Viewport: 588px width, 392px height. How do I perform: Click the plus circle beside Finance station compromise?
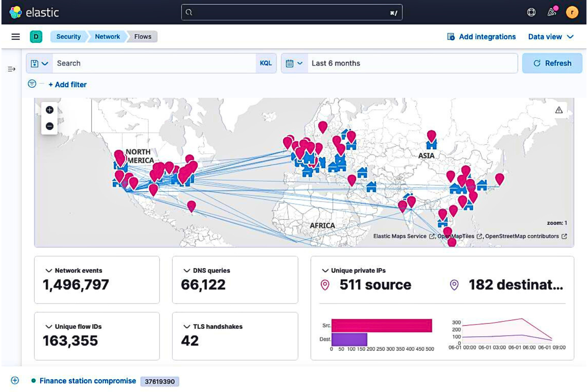14,380
